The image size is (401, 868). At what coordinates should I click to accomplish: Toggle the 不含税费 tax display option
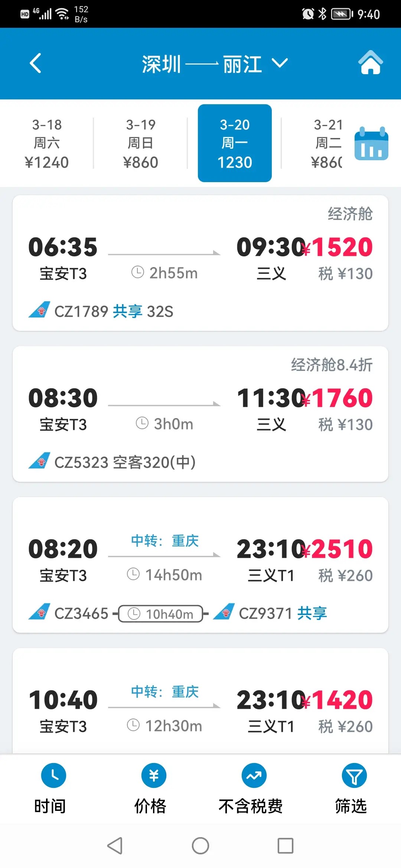tap(251, 806)
